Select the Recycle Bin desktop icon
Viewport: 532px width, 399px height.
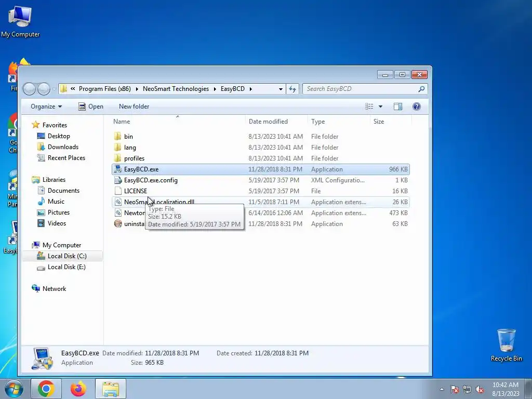(506, 345)
